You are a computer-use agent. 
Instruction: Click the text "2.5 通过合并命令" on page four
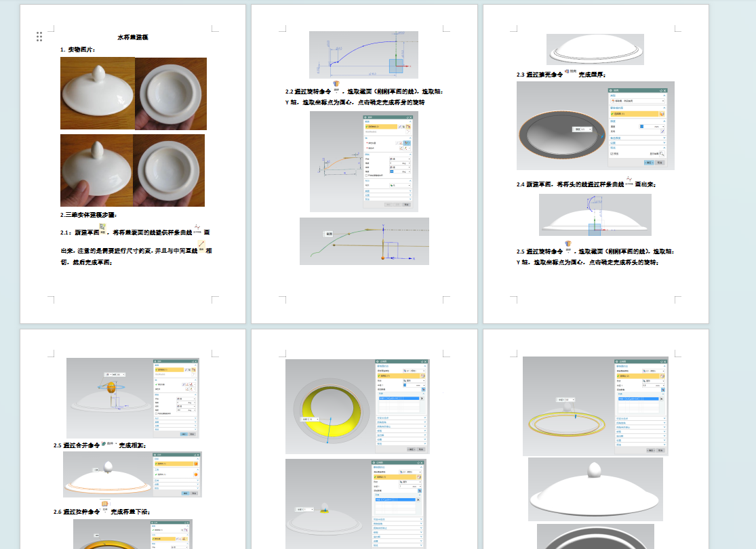click(76, 445)
